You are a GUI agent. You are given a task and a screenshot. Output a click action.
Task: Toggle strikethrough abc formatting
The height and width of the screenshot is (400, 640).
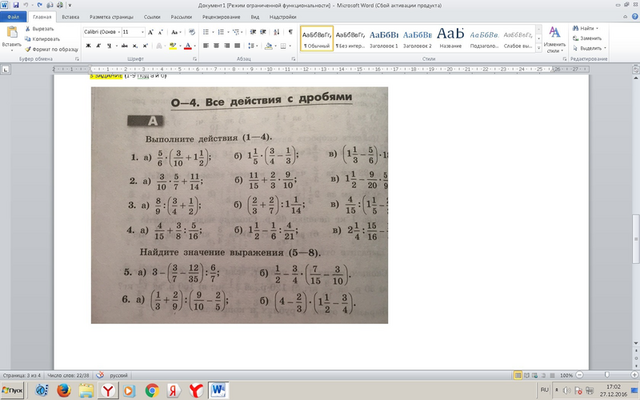click(124, 46)
